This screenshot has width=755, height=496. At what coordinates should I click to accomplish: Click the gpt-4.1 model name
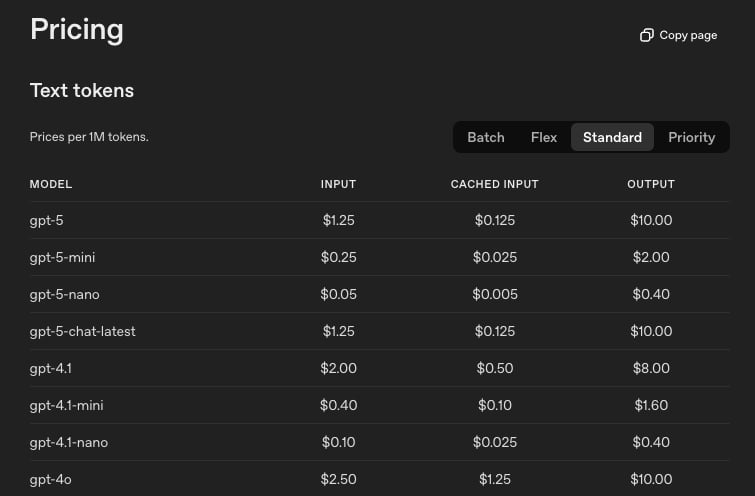click(x=51, y=368)
